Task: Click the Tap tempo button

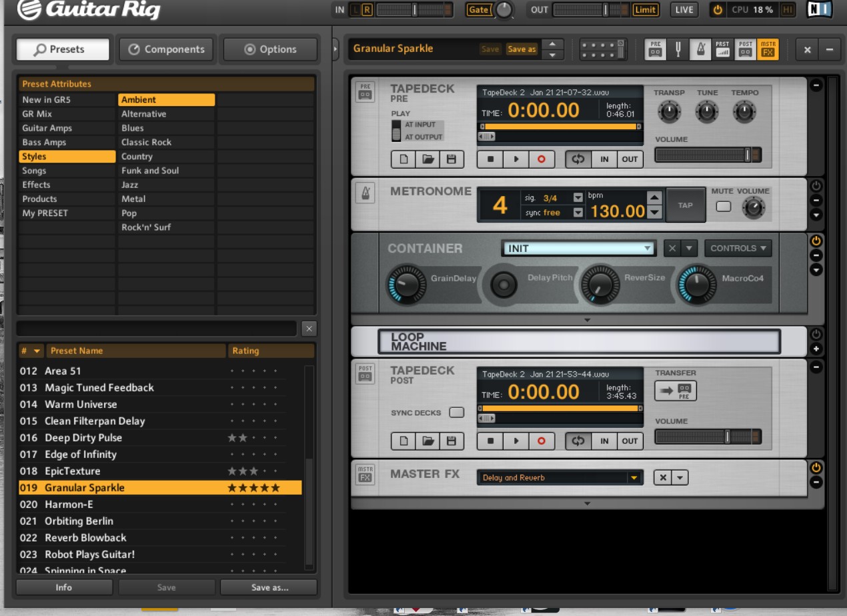Action: tap(686, 205)
